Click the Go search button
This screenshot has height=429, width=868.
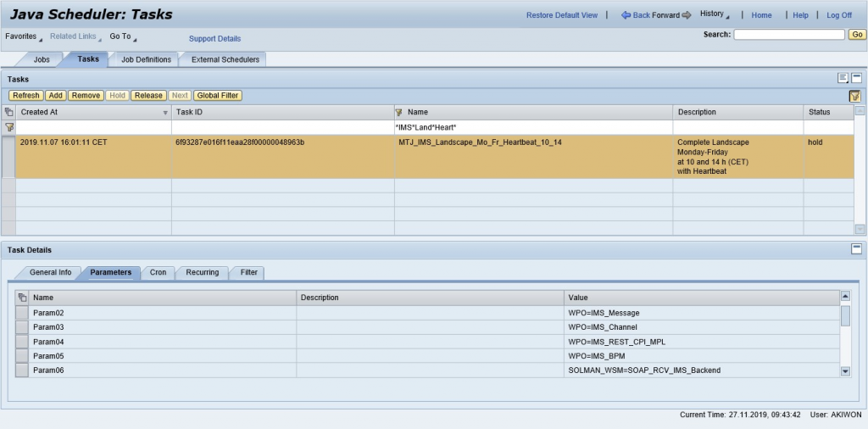(x=857, y=34)
